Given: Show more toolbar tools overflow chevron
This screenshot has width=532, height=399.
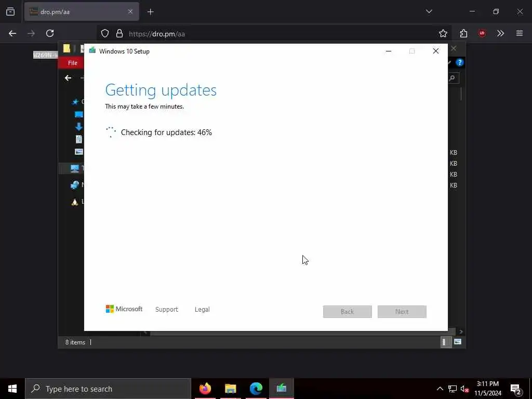Looking at the screenshot, I should pyautogui.click(x=500, y=33).
